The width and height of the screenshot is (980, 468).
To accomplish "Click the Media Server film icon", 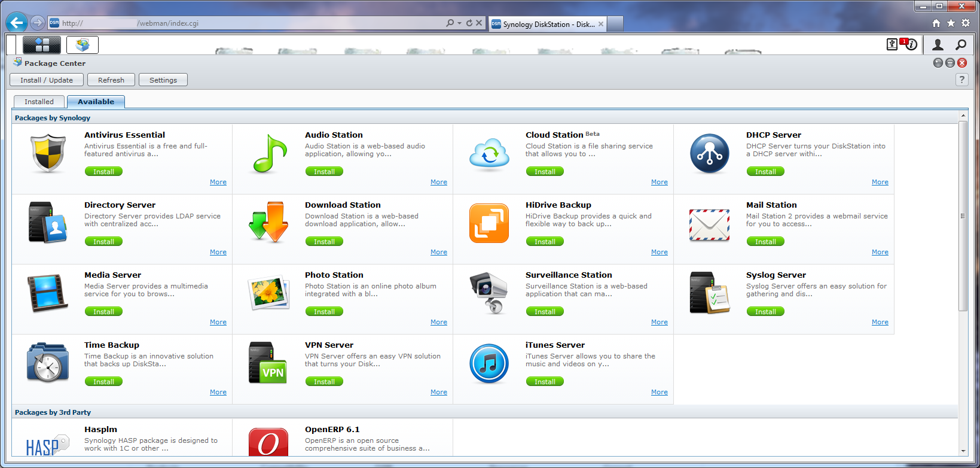I will coord(48,293).
